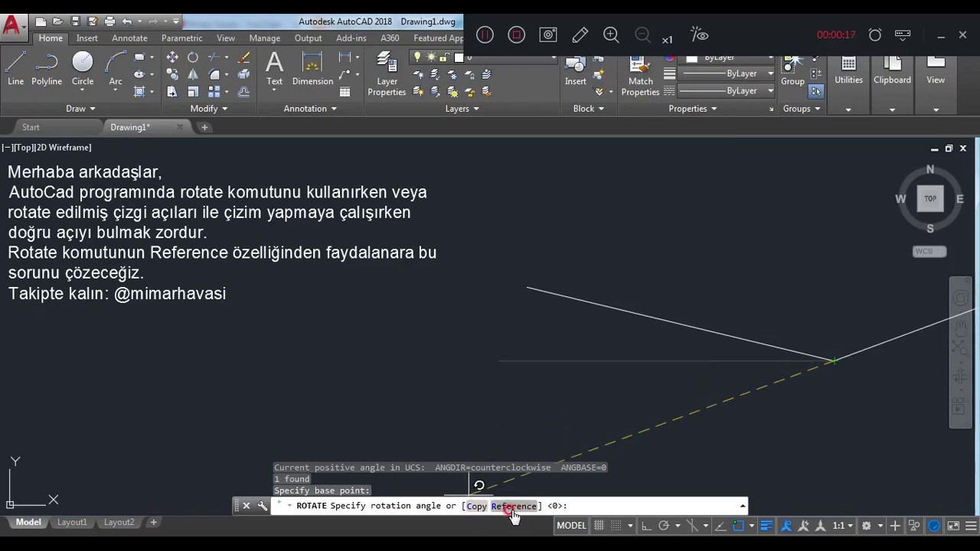Click the Plot printer icon

pos(109,21)
